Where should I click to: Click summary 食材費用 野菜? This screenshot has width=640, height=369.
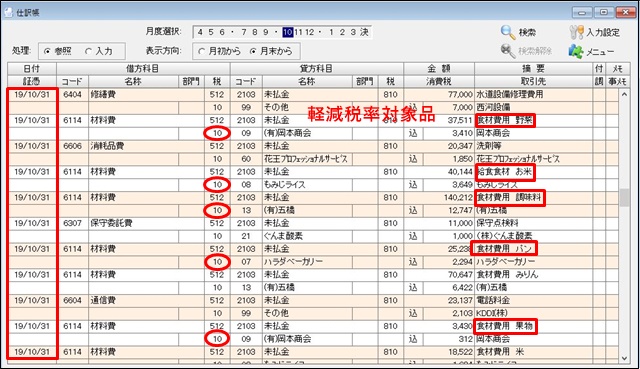tap(505, 120)
